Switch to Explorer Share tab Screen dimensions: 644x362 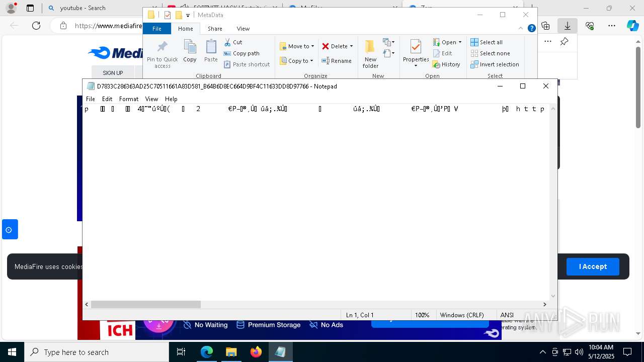pos(215,29)
